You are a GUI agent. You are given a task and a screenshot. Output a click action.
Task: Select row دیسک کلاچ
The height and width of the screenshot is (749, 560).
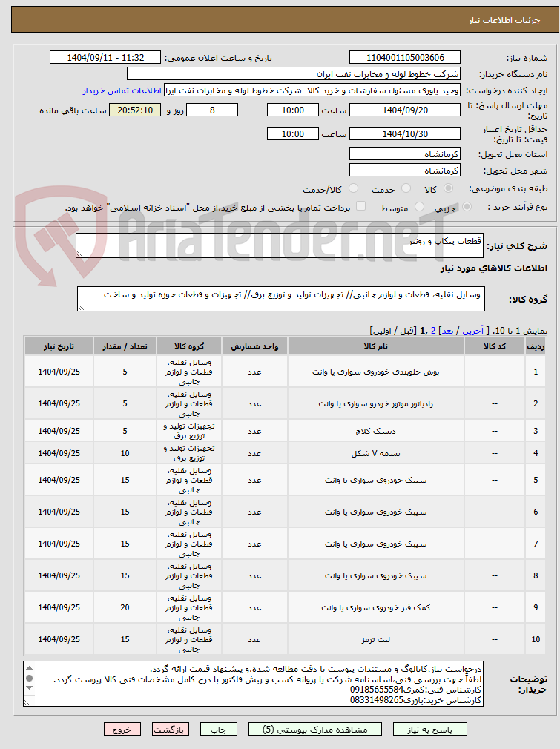[286, 431]
